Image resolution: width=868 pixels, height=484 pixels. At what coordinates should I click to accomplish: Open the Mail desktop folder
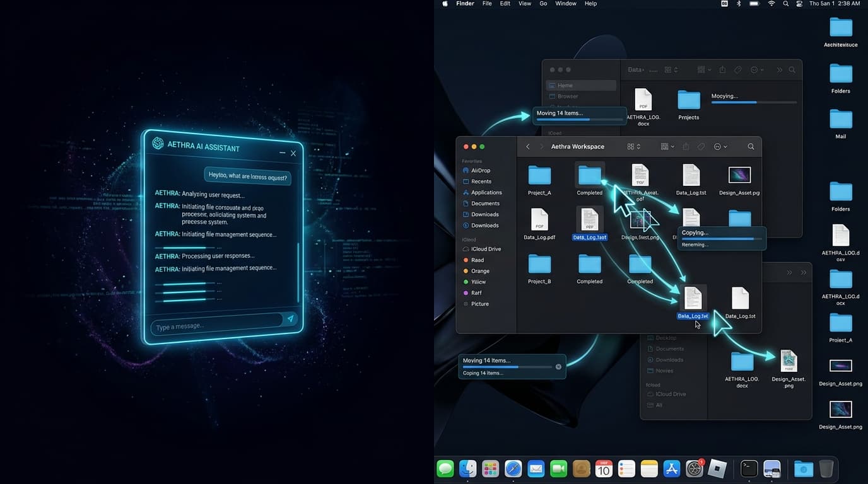point(841,123)
